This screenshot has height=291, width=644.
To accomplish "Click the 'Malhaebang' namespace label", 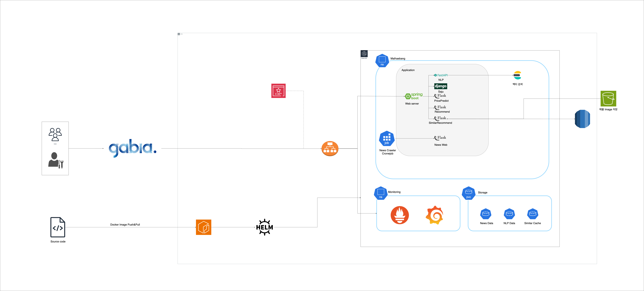I will click(x=398, y=59).
